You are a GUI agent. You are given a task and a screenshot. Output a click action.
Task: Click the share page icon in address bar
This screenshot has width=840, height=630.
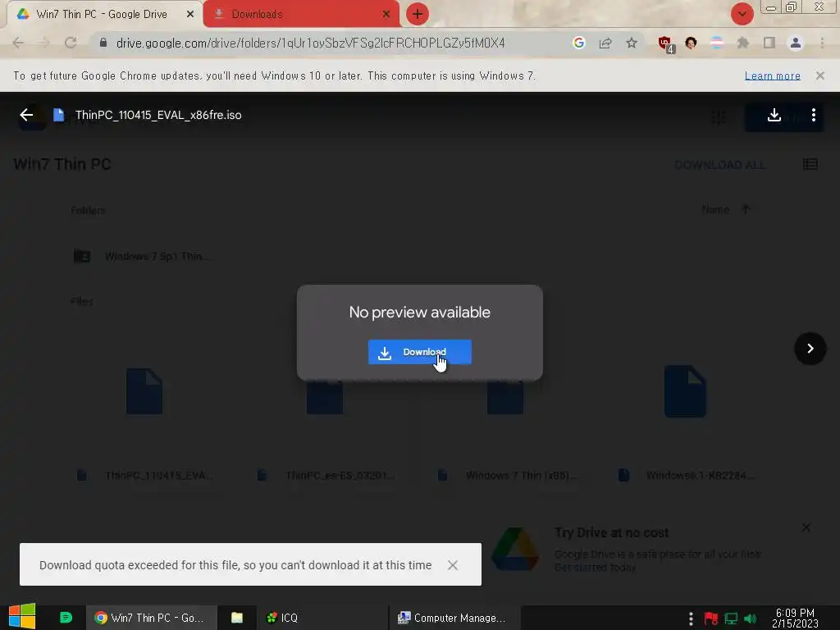605,43
